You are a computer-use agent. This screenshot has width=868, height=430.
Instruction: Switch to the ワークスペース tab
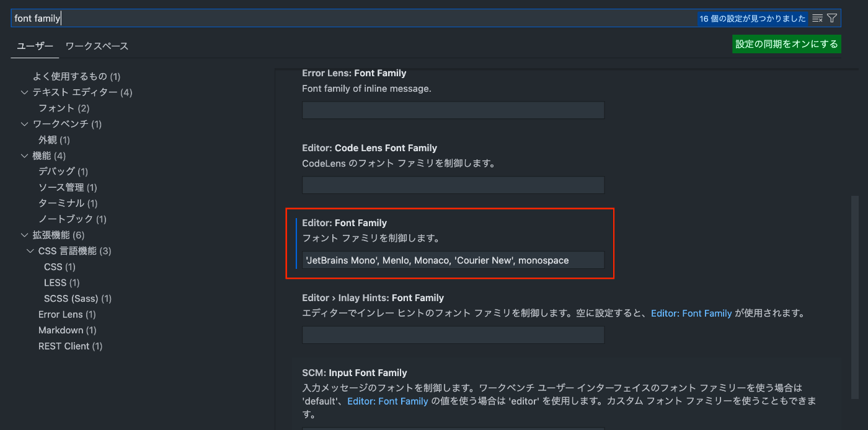pyautogui.click(x=97, y=46)
